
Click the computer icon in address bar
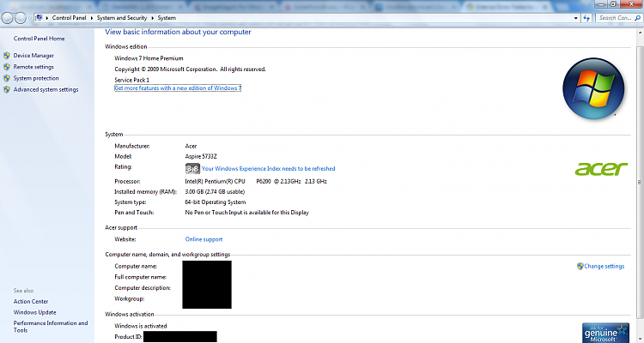39,18
